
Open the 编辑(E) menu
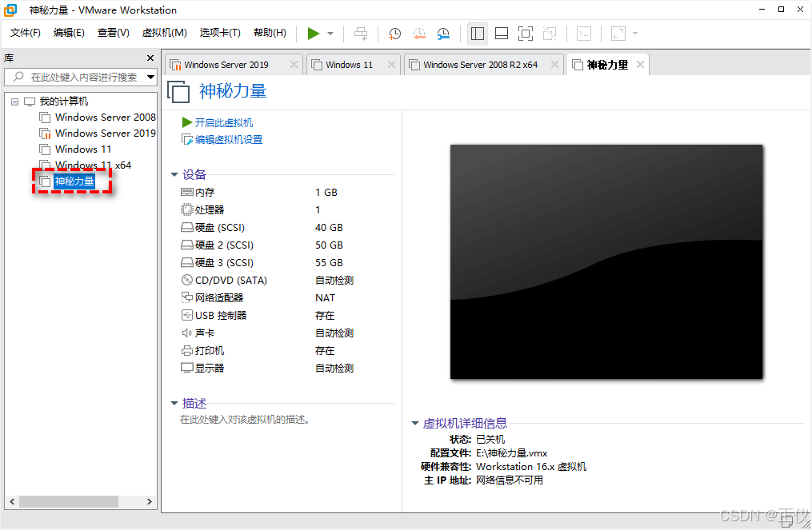[69, 33]
